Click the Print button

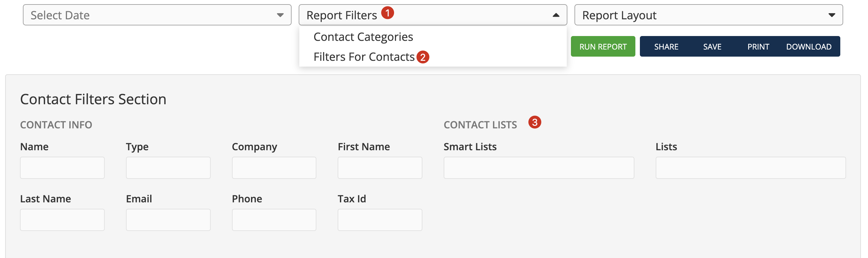[758, 46]
